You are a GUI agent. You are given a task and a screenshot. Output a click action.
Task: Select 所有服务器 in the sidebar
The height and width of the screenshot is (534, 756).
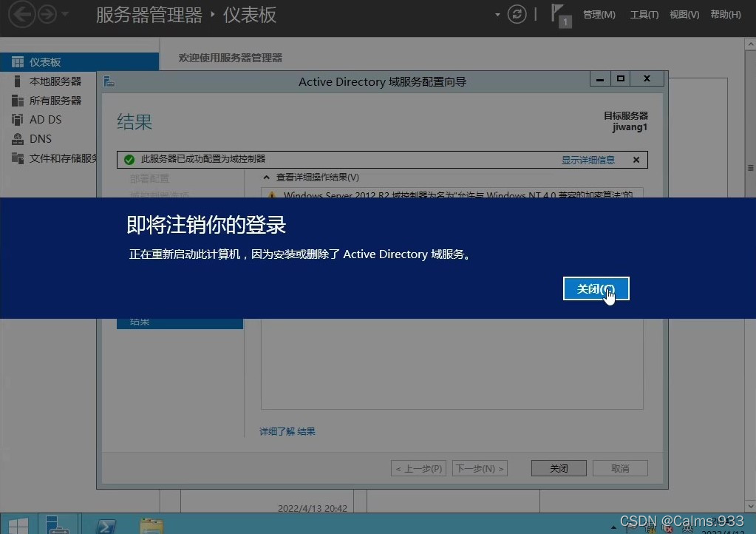pyautogui.click(x=55, y=101)
